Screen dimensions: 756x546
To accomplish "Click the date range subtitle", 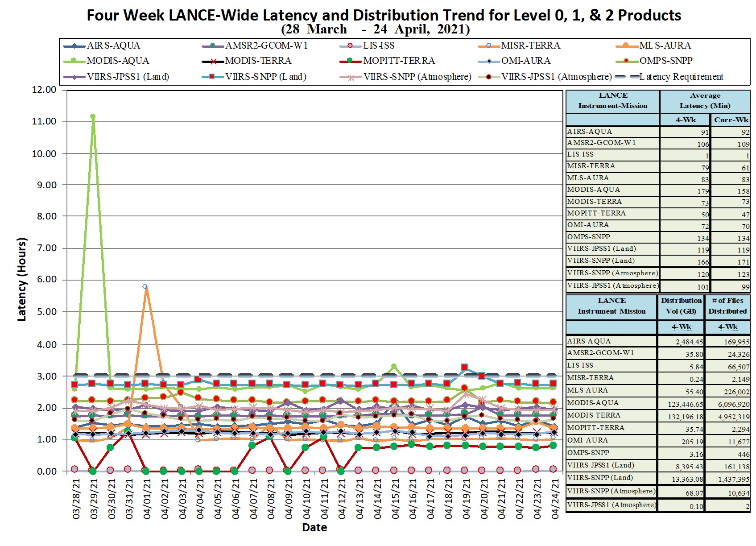I will pyautogui.click(x=376, y=29).
